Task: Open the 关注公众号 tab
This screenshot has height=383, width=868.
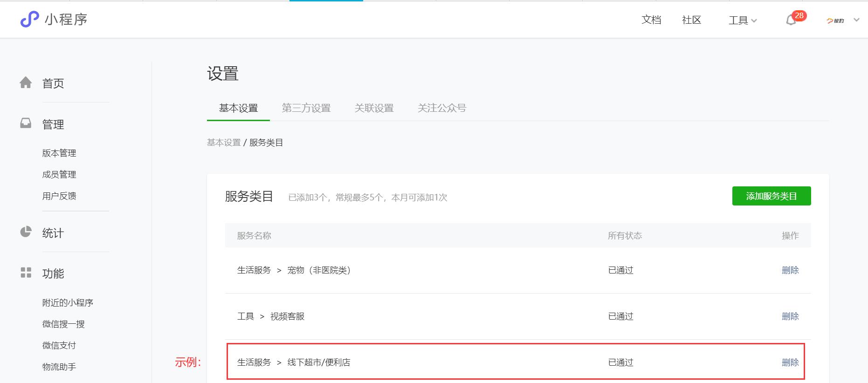Action: click(x=441, y=108)
